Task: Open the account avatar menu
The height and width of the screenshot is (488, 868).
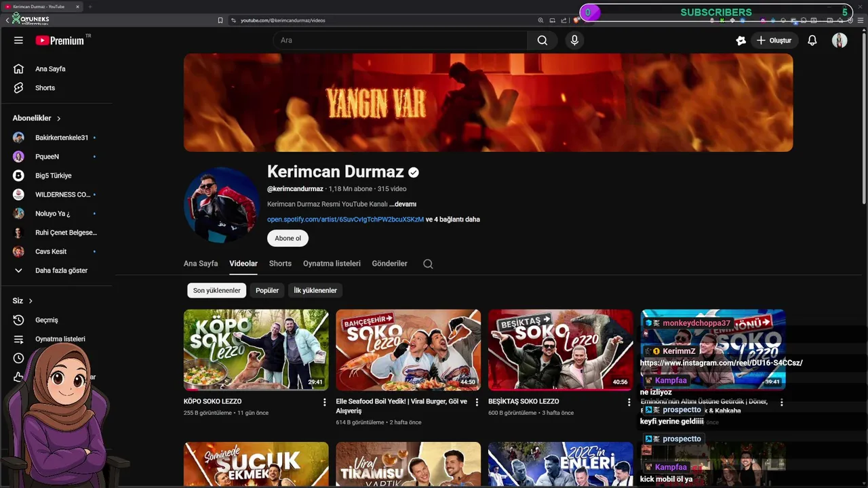Action: 840,41
